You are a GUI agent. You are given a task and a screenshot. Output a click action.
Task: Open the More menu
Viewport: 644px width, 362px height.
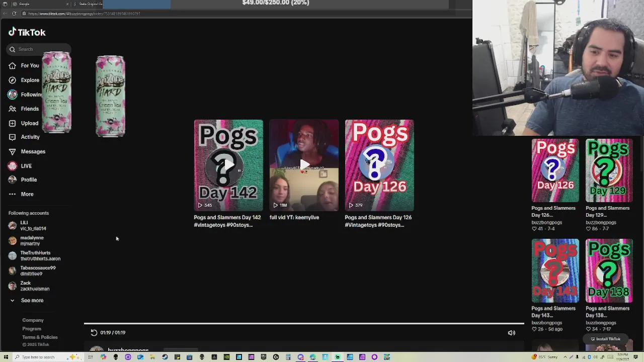pyautogui.click(x=21, y=194)
